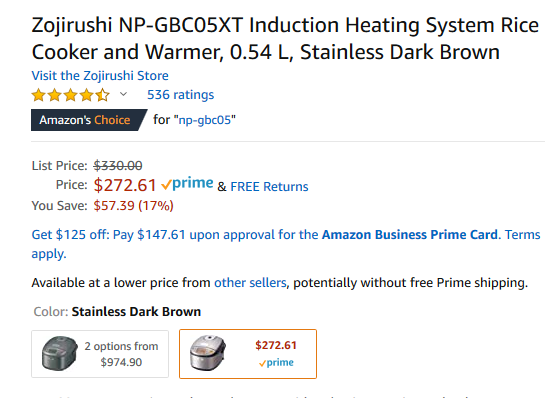Click the silver rice cooker thumbnail

point(208,353)
